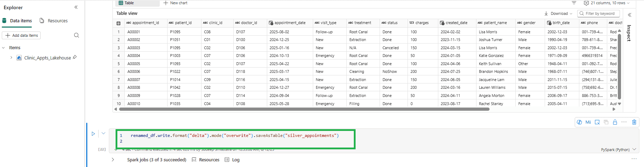Lock the notebook cell
This screenshot has height=167, width=644.
[x=615, y=122]
